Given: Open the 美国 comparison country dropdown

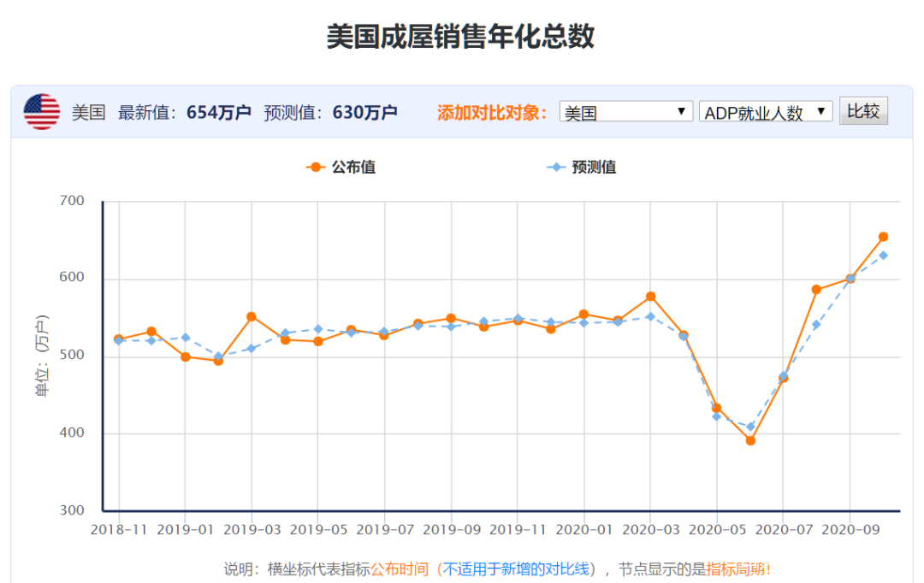Looking at the screenshot, I should pos(626,110).
